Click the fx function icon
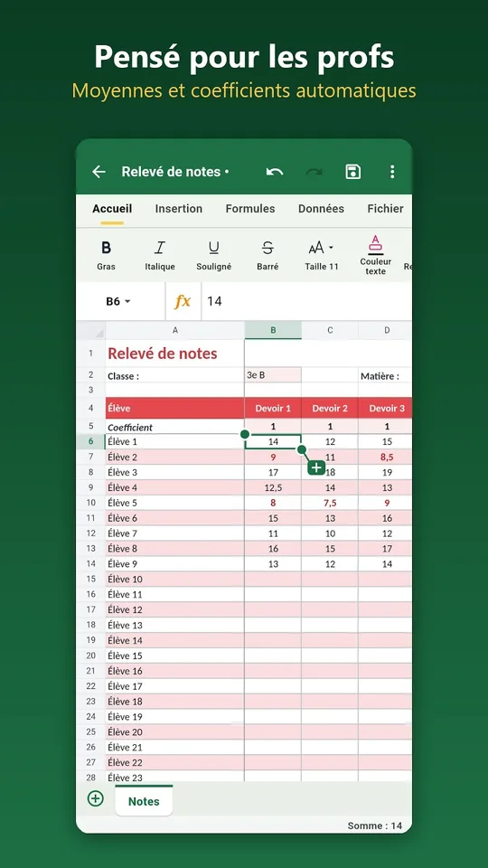Image resolution: width=488 pixels, height=868 pixels. (x=183, y=301)
